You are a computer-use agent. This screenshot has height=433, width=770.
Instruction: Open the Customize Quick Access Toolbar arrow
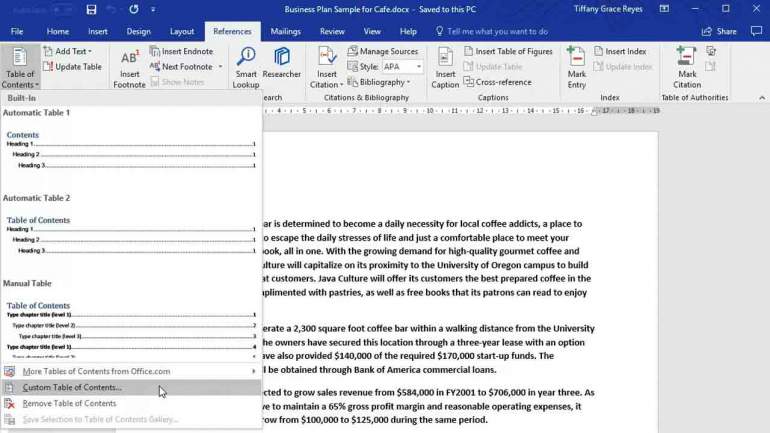point(153,9)
